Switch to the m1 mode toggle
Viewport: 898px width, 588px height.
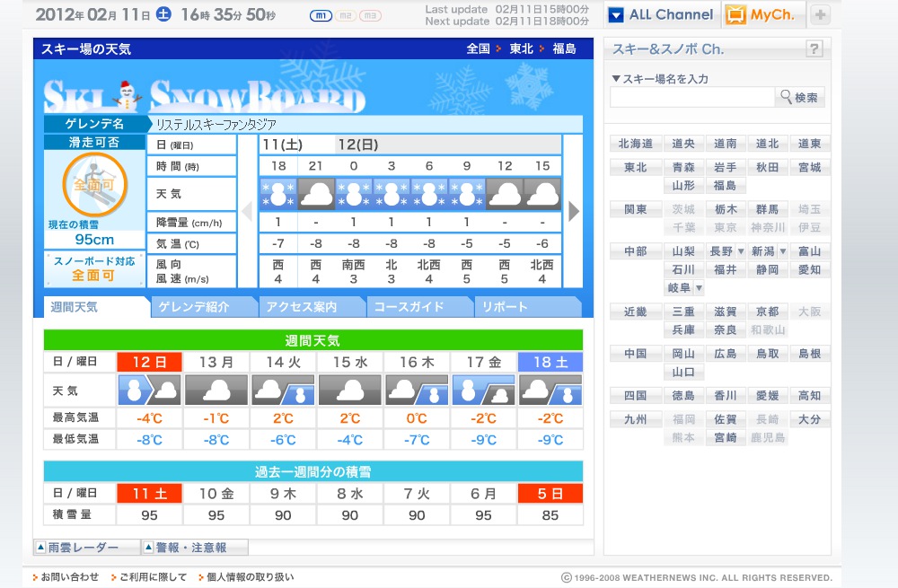pos(320,16)
